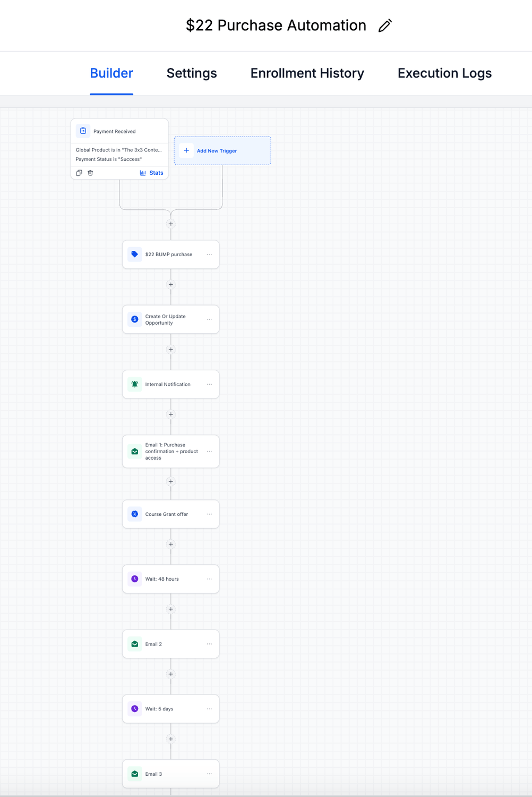This screenshot has width=532, height=797.
Task: Open the Enrollment History tab
Action: 307,73
